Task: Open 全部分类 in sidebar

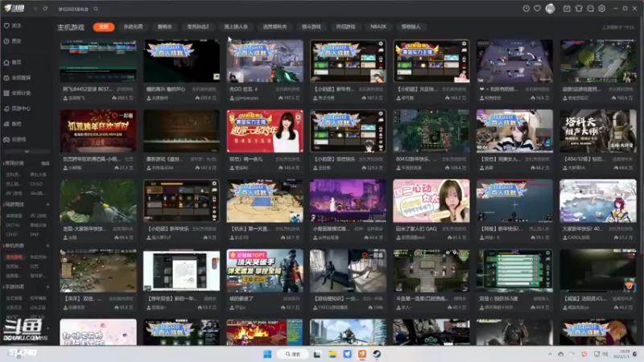Action: click(17, 93)
